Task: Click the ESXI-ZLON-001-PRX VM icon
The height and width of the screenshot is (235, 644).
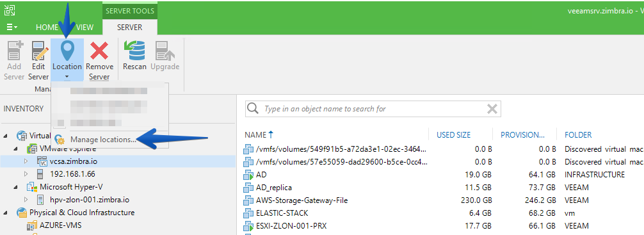Action: tap(249, 226)
